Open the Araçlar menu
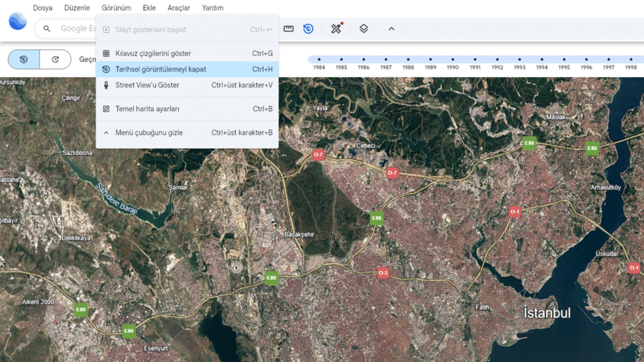 click(179, 8)
